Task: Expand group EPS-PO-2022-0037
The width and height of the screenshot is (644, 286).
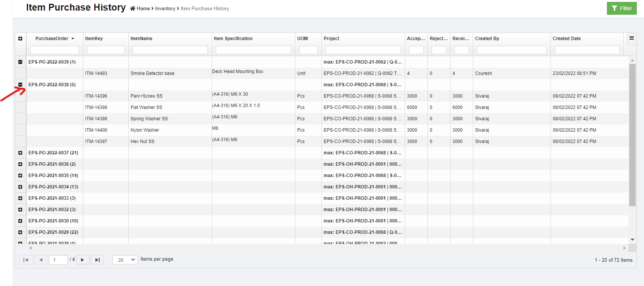Action: [20, 153]
